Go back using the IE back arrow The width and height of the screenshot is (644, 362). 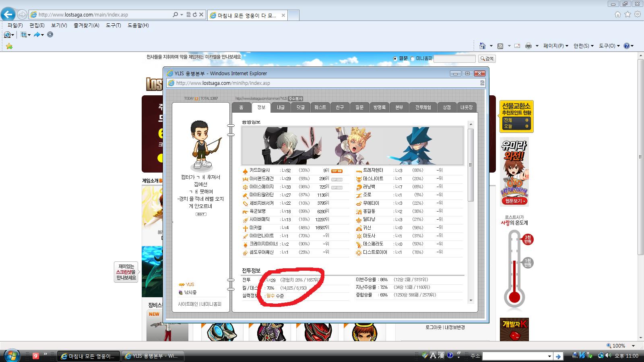tap(8, 14)
